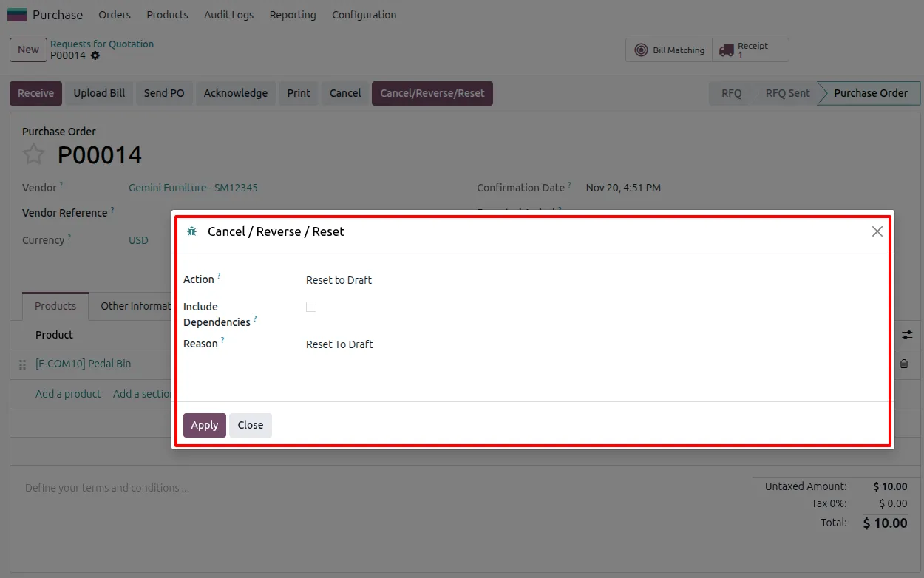Open the Products menu

point(167,15)
